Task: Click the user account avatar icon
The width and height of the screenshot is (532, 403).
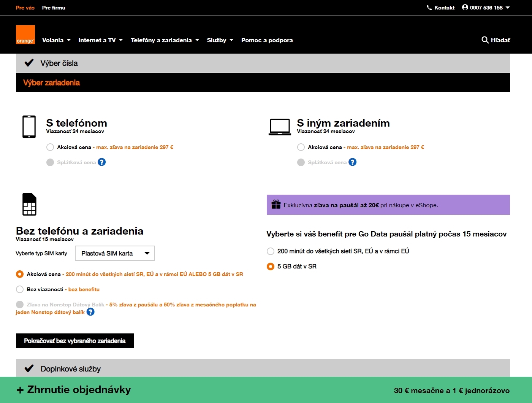Action: tap(465, 7)
